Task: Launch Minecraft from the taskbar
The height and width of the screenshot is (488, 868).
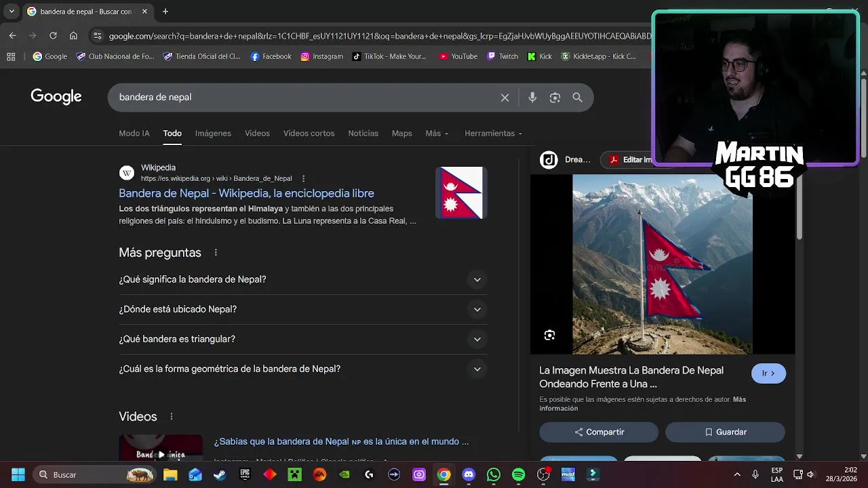Action: (x=294, y=474)
